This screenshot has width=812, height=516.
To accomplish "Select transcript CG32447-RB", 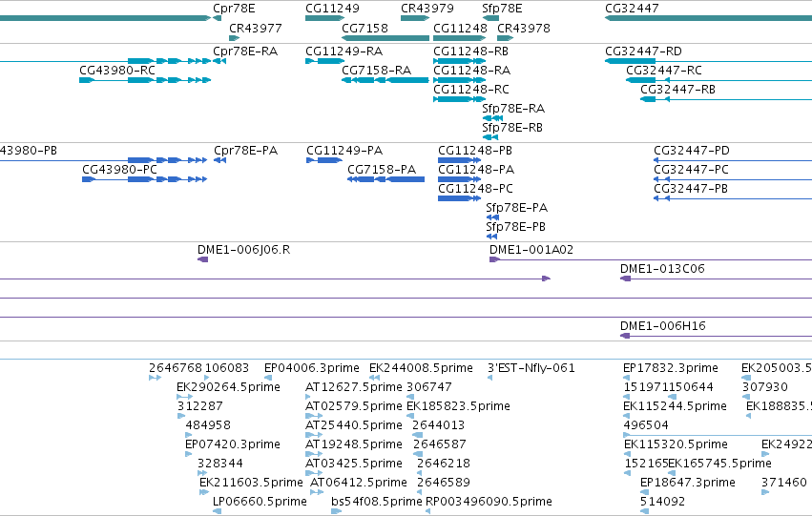I will click(x=677, y=89).
